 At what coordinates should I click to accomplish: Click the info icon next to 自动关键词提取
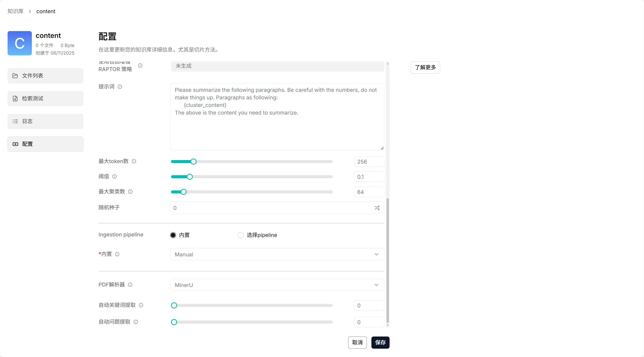click(x=141, y=305)
